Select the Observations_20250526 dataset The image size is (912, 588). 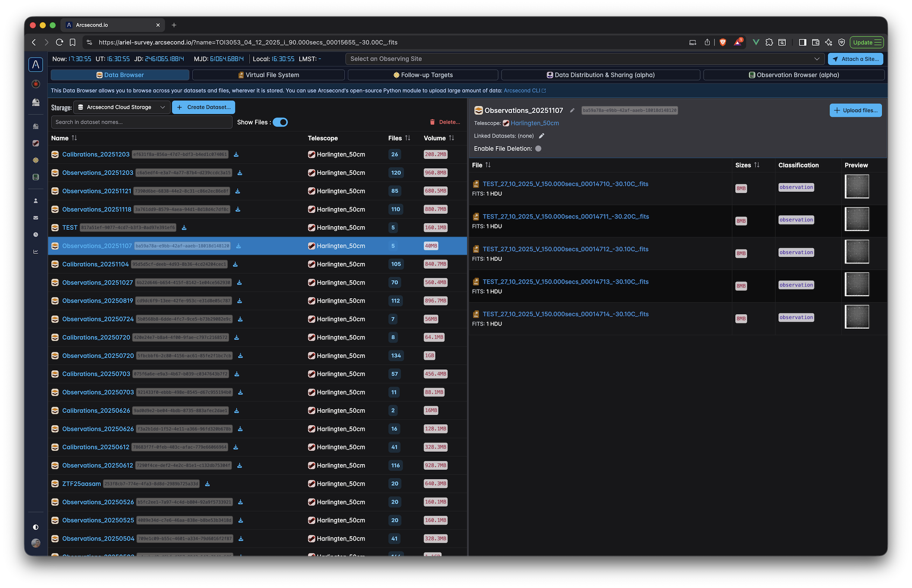(98, 502)
